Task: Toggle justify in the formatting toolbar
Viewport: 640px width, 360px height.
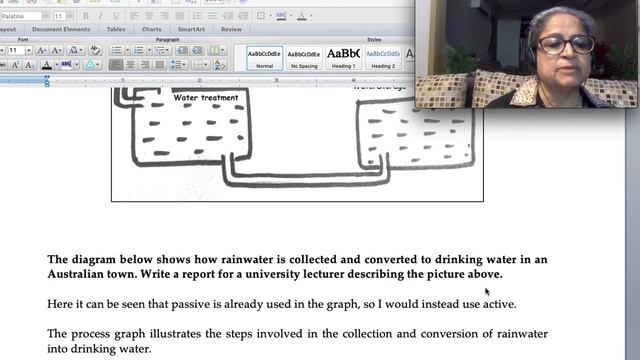Action: click(x=179, y=16)
